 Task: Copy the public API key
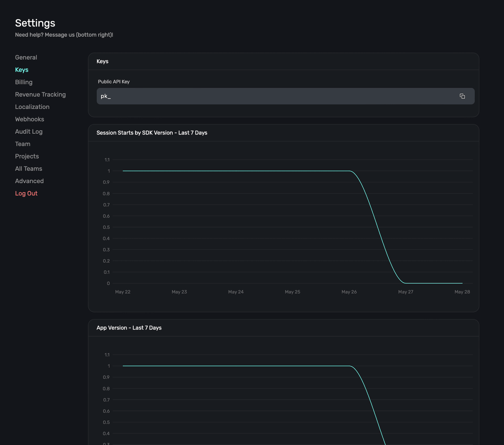point(462,96)
